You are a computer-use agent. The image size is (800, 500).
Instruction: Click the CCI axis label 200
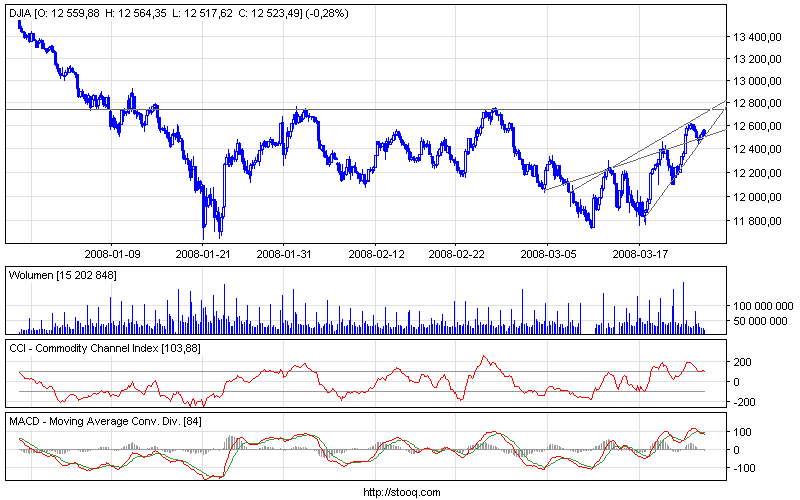742,362
